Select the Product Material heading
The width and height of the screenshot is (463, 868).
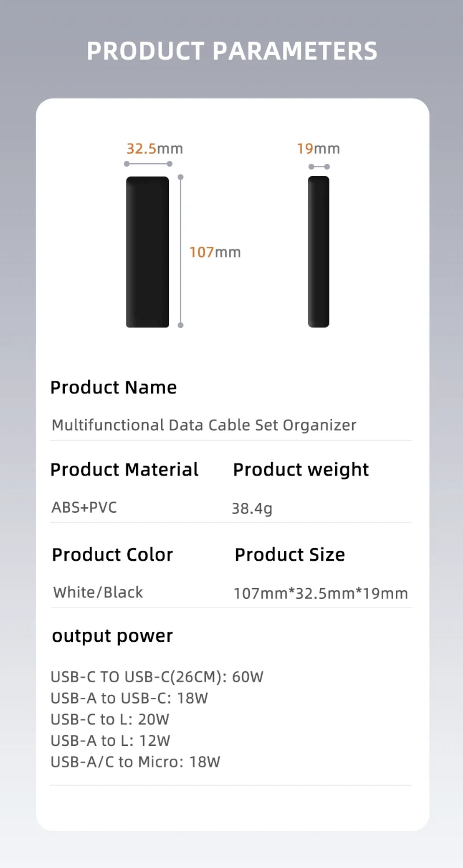[x=124, y=470]
